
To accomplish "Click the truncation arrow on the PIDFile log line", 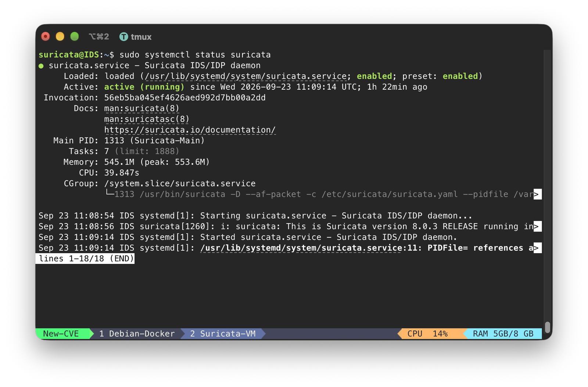I will click(538, 248).
